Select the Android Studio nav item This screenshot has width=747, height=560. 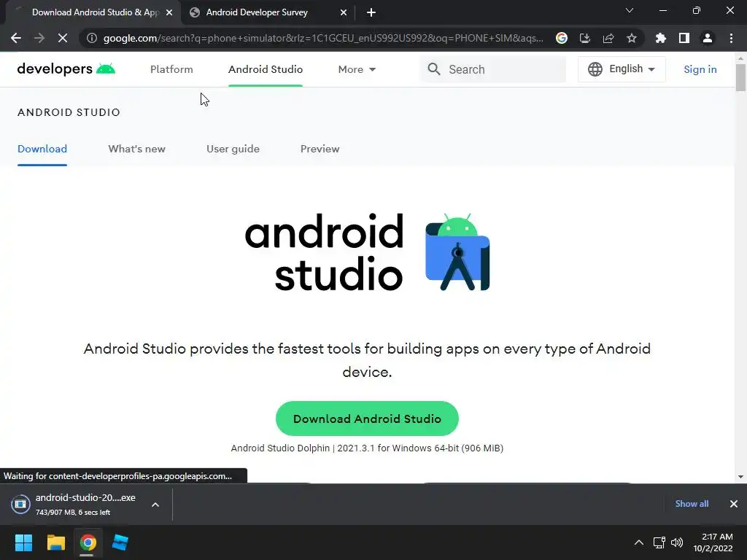(x=266, y=69)
